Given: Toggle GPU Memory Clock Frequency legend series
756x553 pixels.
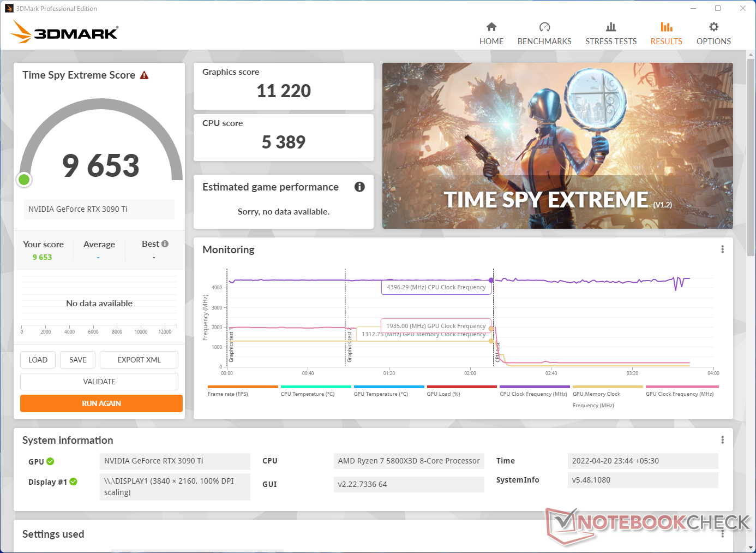Looking at the screenshot, I should coord(608,397).
